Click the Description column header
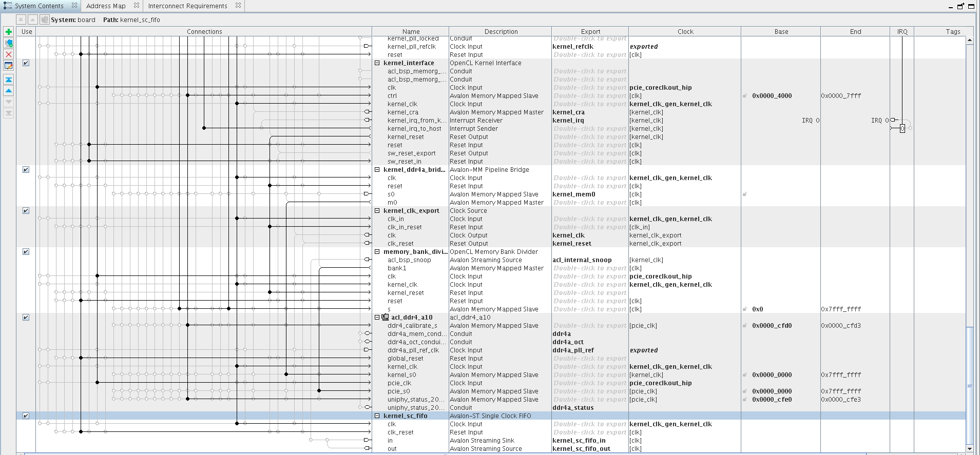This screenshot has height=455, width=980. pos(501,32)
